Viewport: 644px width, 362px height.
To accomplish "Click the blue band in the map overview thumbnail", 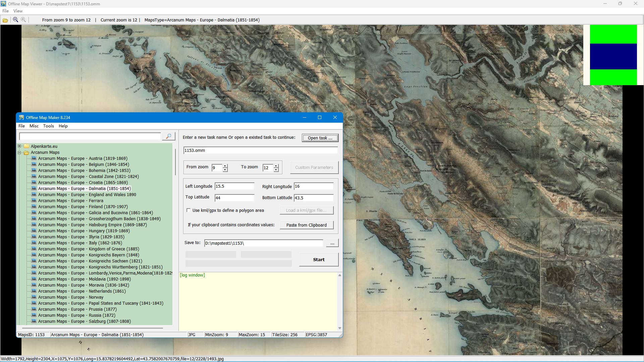I will point(613,56).
